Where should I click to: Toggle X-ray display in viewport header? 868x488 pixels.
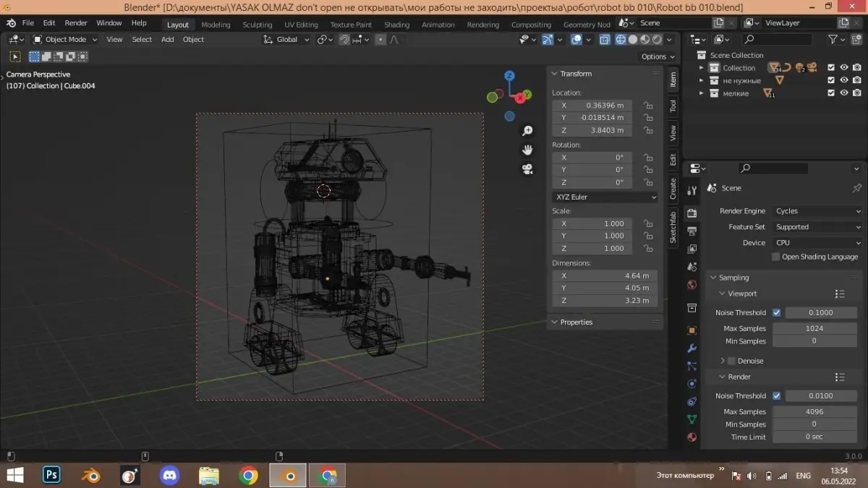pyautogui.click(x=604, y=40)
